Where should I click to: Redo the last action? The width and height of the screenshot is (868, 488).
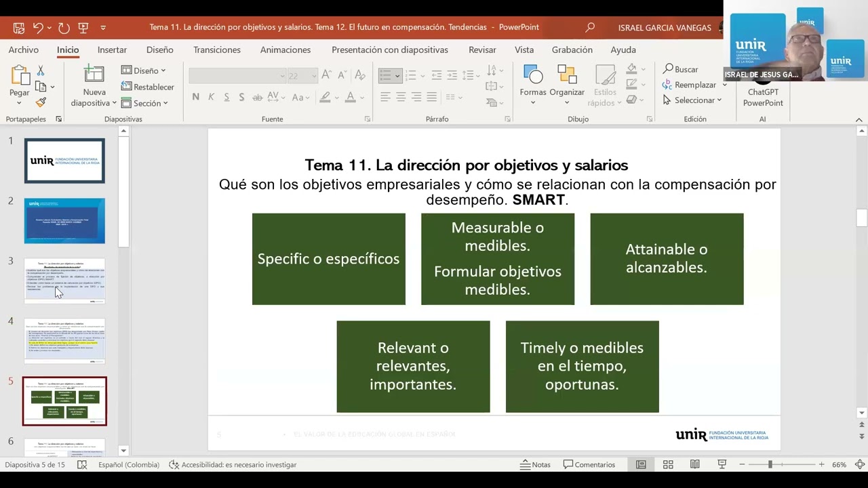point(64,28)
